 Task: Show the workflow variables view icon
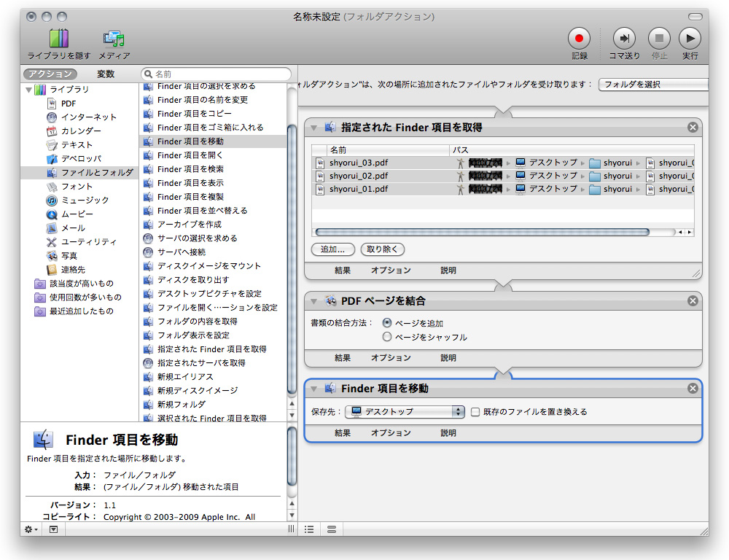pos(332,529)
